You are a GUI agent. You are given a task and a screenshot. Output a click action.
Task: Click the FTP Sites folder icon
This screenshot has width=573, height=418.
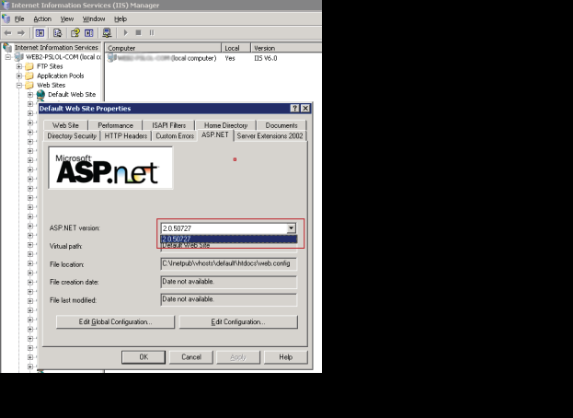[30, 66]
